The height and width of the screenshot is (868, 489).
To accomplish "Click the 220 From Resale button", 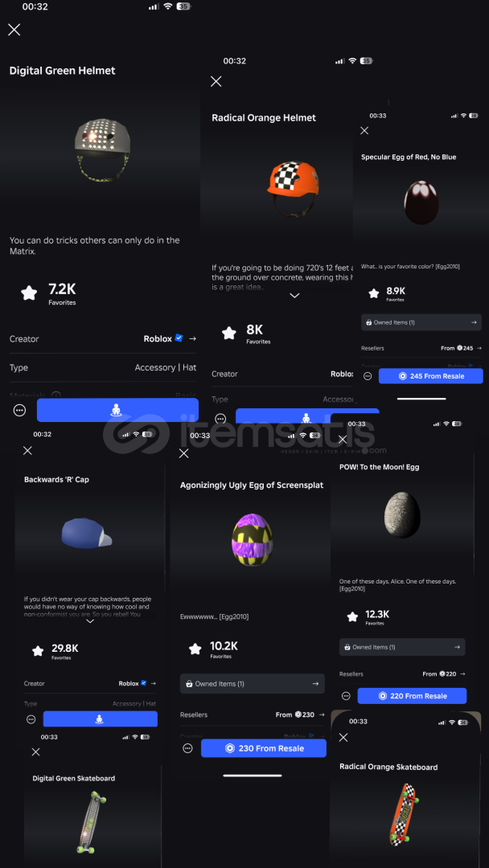I will click(412, 696).
